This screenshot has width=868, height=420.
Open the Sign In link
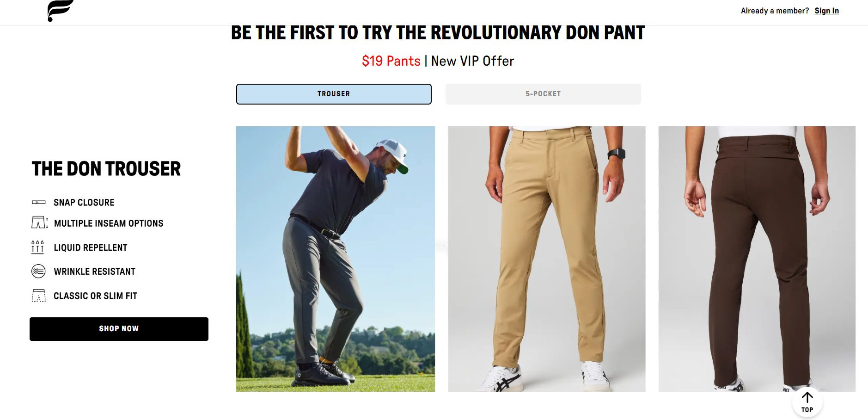(826, 11)
